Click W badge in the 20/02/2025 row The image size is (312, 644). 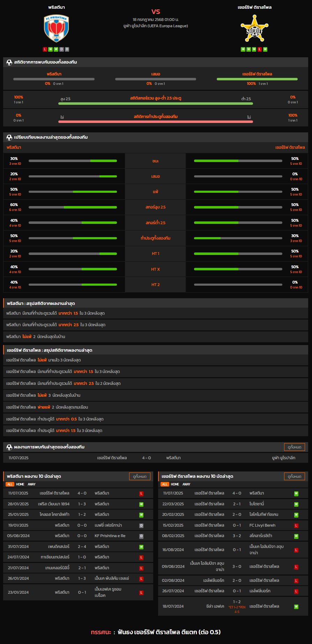(x=296, y=515)
